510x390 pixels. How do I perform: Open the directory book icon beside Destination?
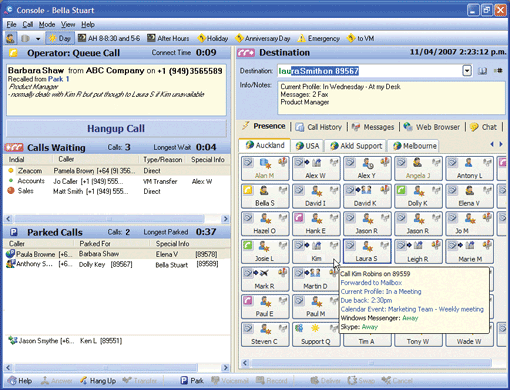point(482,71)
